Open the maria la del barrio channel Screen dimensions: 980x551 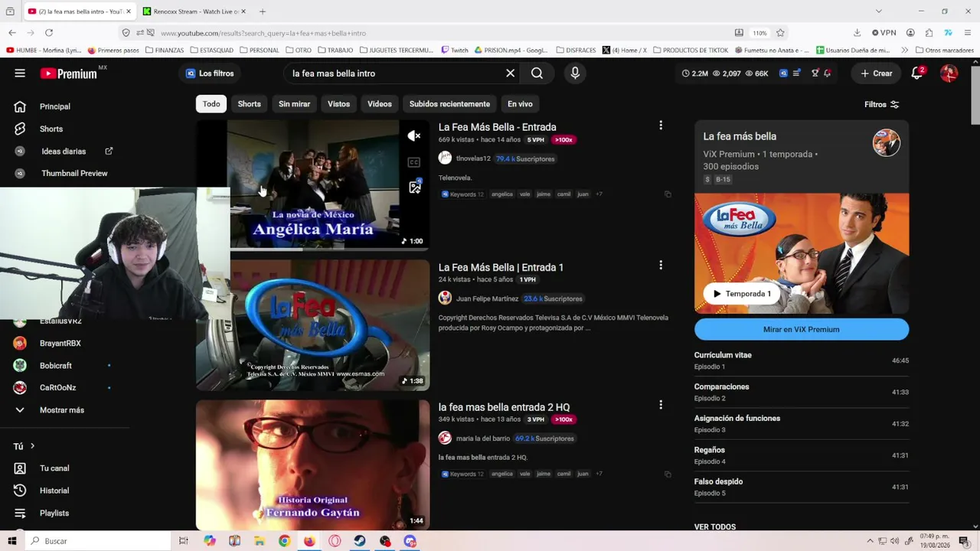(x=482, y=439)
